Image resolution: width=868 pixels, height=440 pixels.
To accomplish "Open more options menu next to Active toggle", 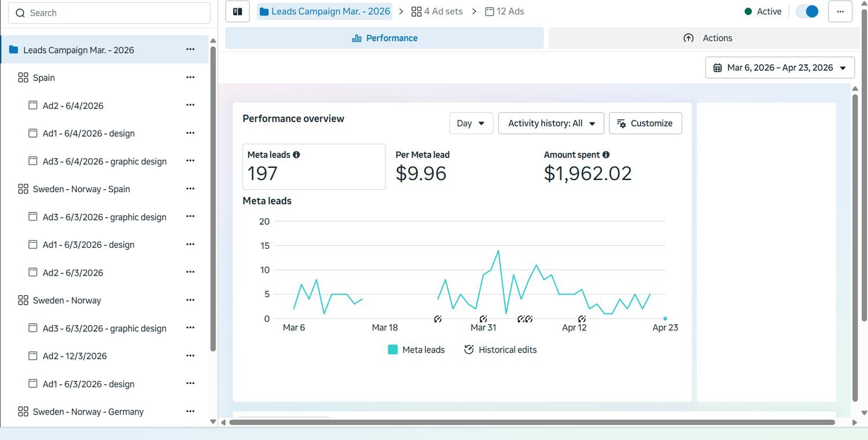I will click(x=840, y=12).
